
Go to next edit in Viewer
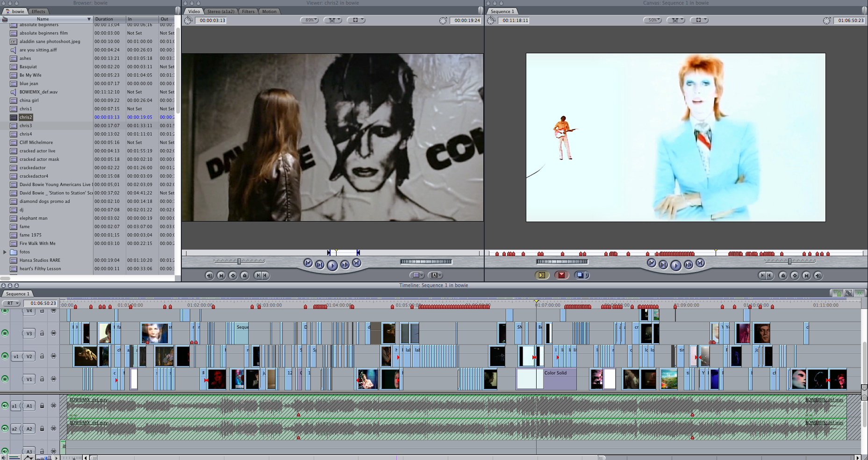pos(357,263)
